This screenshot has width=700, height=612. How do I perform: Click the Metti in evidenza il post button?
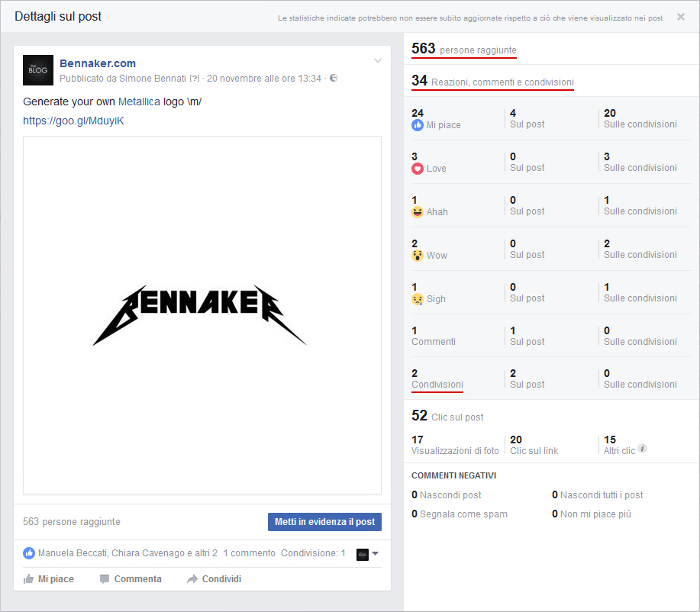tap(324, 522)
